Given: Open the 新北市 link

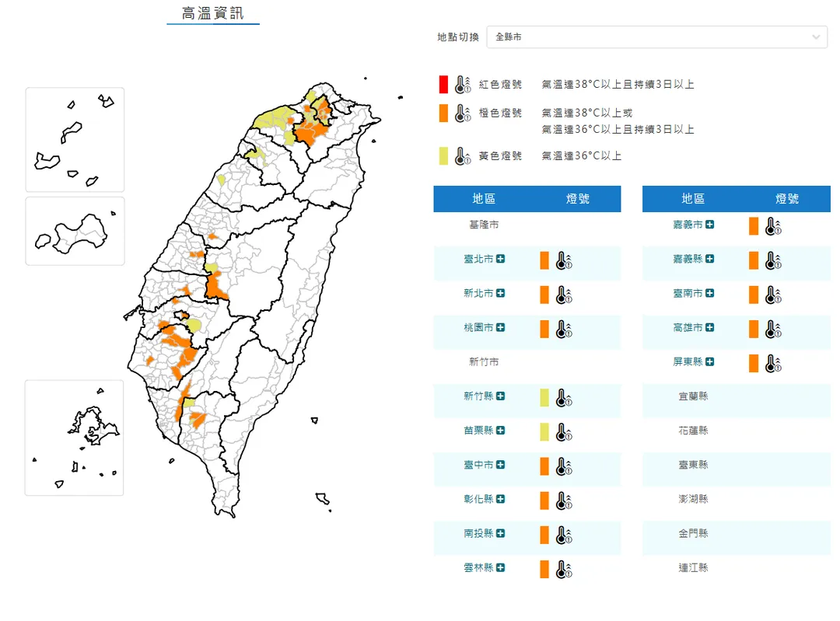Looking at the screenshot, I should coord(478,293).
